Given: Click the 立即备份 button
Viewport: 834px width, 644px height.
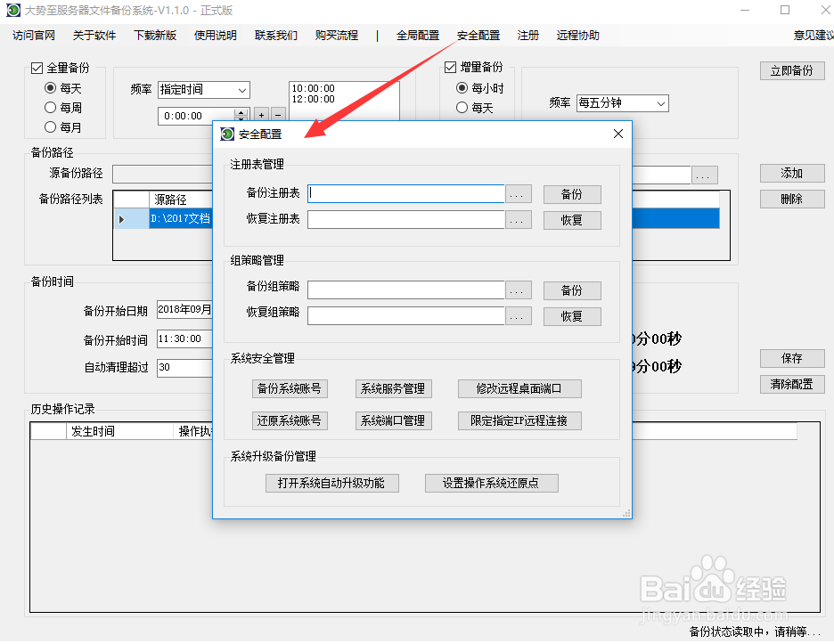Looking at the screenshot, I should point(792,70).
